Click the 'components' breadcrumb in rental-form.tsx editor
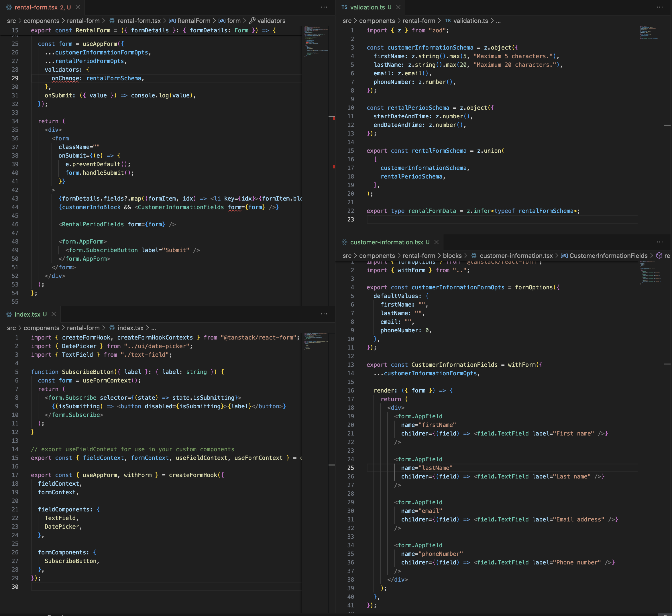 (41, 21)
